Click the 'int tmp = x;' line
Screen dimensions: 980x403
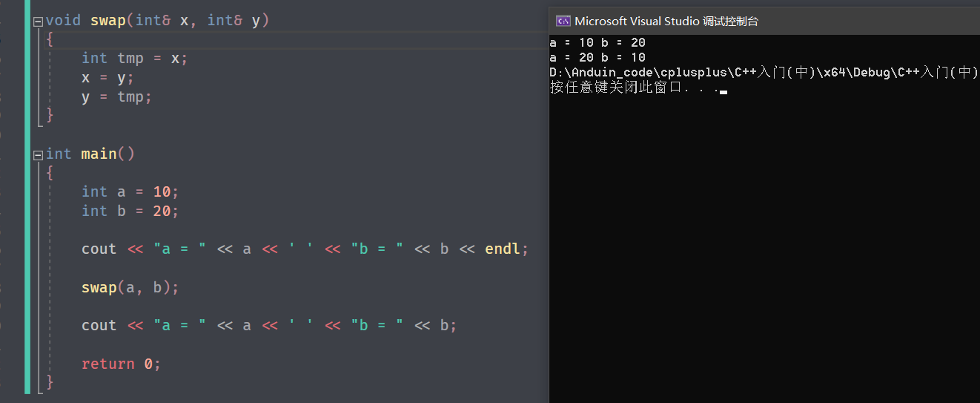click(x=135, y=59)
